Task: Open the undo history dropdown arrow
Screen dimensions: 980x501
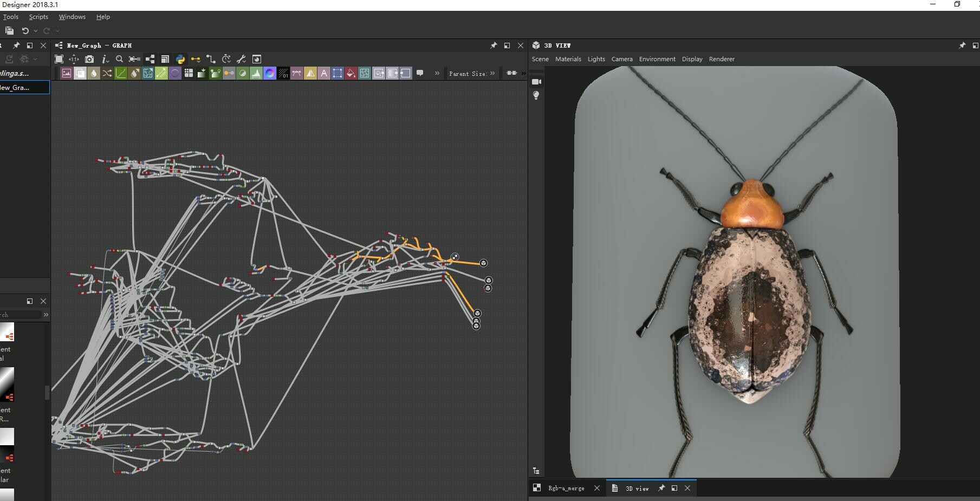Action: (x=34, y=31)
